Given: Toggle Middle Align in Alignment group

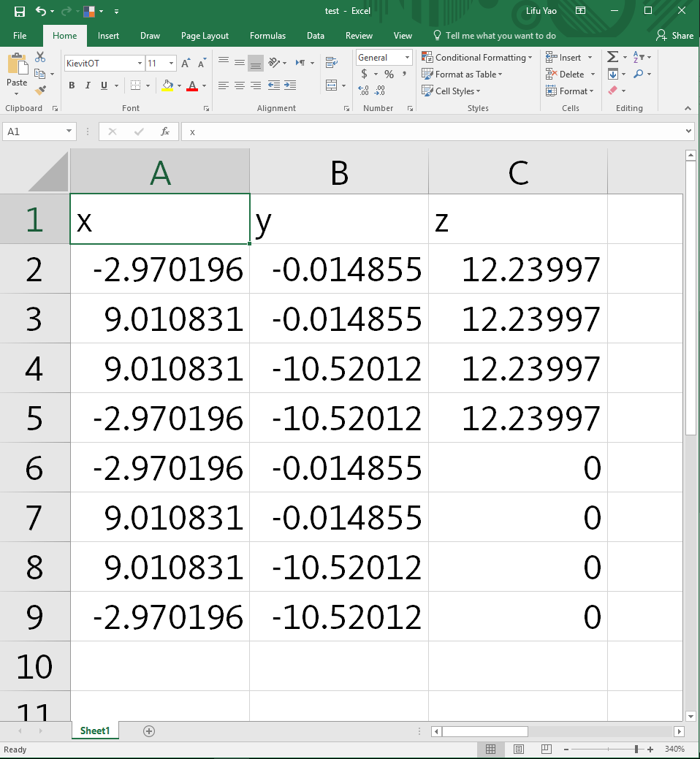Looking at the screenshot, I should (240, 62).
